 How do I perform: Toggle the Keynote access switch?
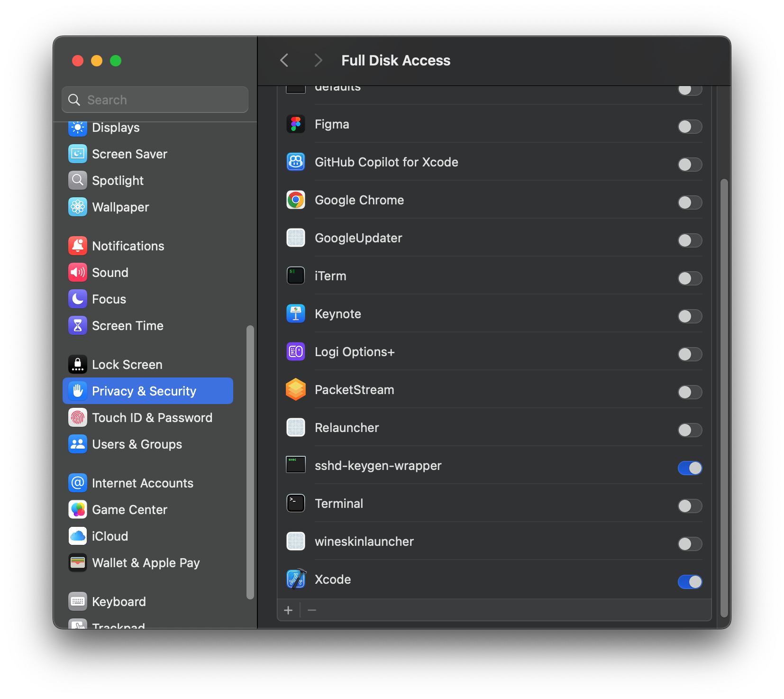click(x=690, y=316)
